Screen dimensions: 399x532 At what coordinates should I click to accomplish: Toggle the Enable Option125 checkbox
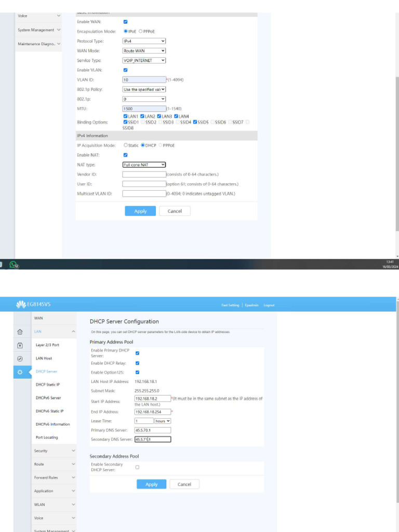[137, 372]
